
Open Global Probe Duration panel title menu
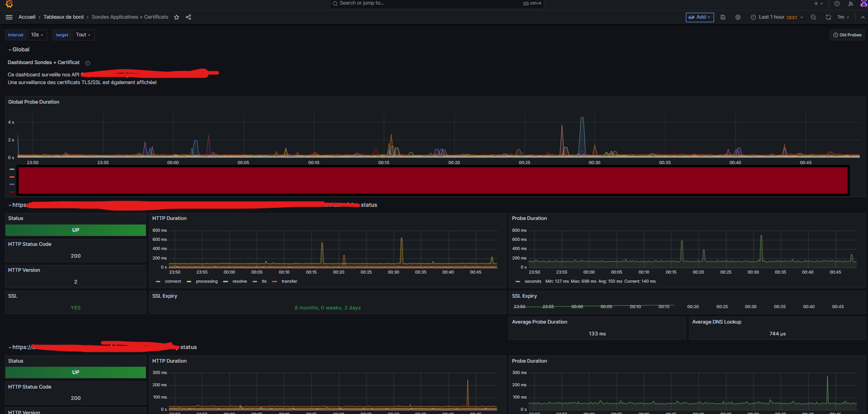point(34,102)
